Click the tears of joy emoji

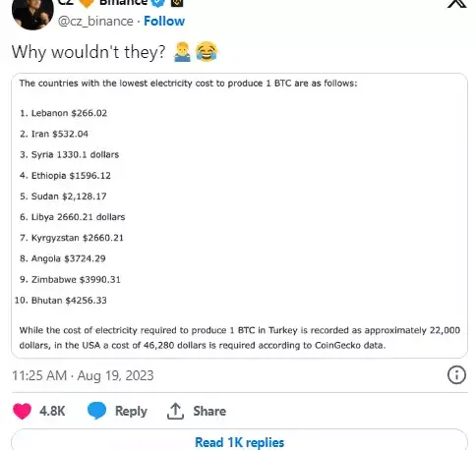click(207, 51)
